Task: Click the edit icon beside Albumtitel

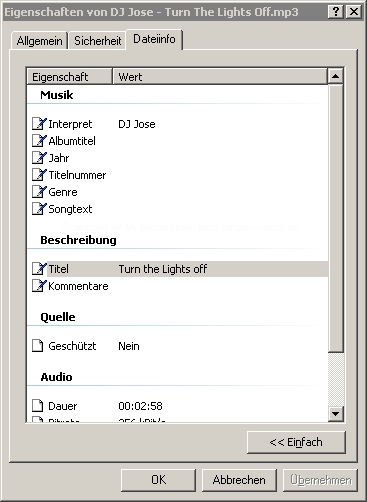Action: pyautogui.click(x=39, y=141)
